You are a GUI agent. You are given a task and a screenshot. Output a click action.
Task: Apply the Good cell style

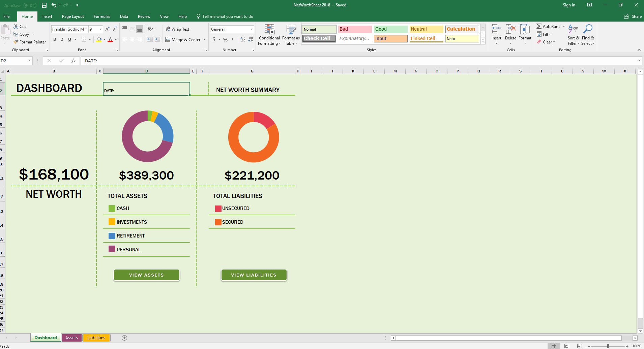(x=390, y=29)
